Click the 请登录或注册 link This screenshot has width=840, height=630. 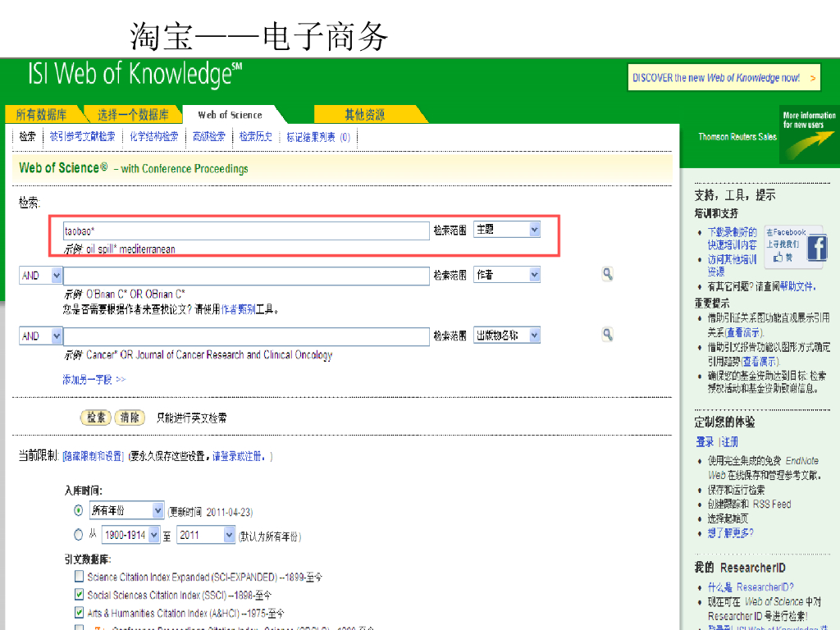238,456
